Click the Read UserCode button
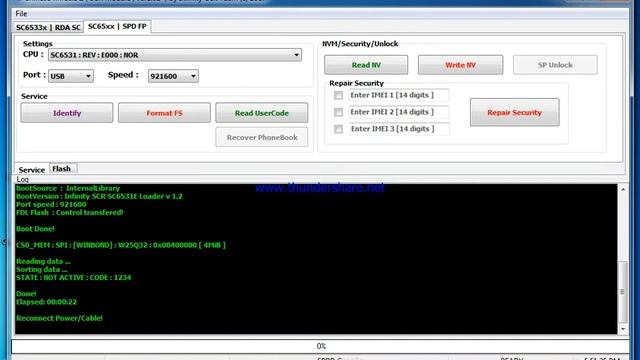This screenshot has height=360, width=640. [x=262, y=113]
